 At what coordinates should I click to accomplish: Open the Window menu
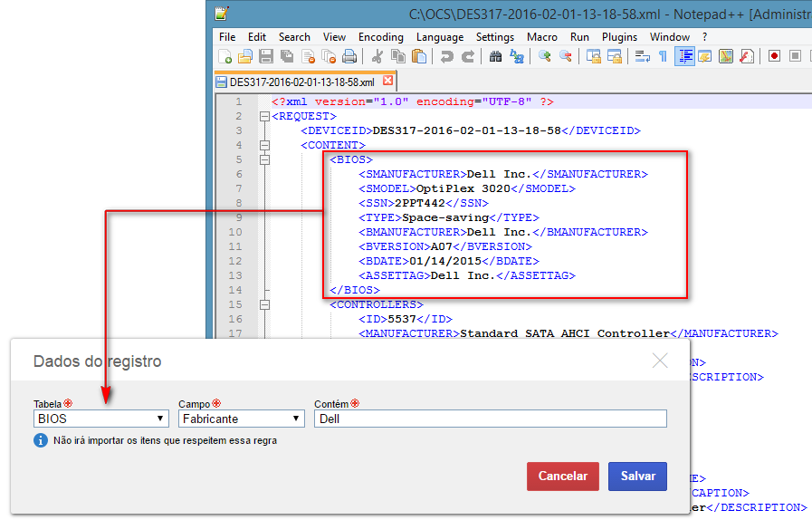coord(670,37)
